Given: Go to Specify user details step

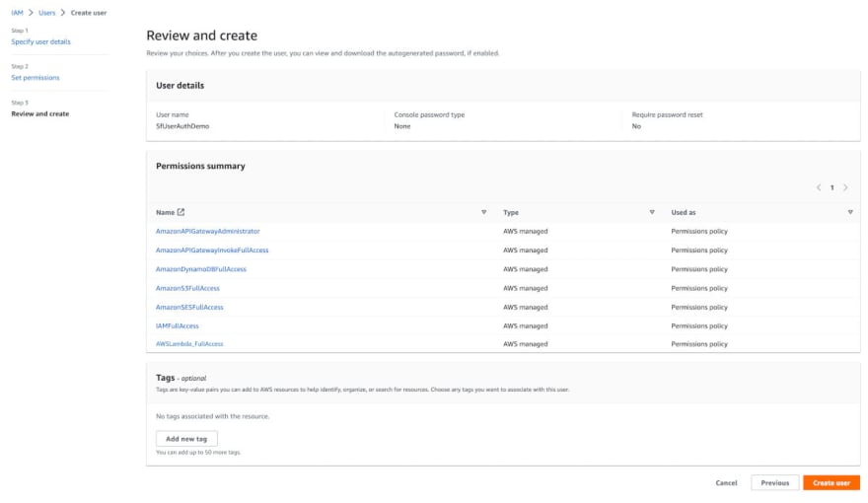Looking at the screenshot, I should pos(41,41).
